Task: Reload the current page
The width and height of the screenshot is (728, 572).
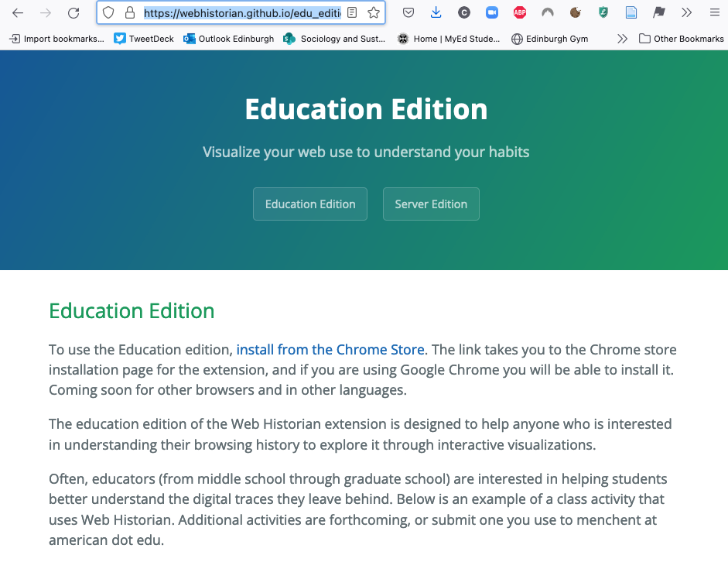Action: pos(73,13)
